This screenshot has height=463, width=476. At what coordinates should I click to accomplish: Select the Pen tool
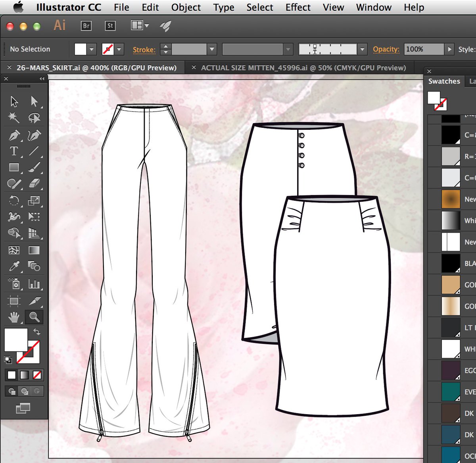(x=14, y=135)
